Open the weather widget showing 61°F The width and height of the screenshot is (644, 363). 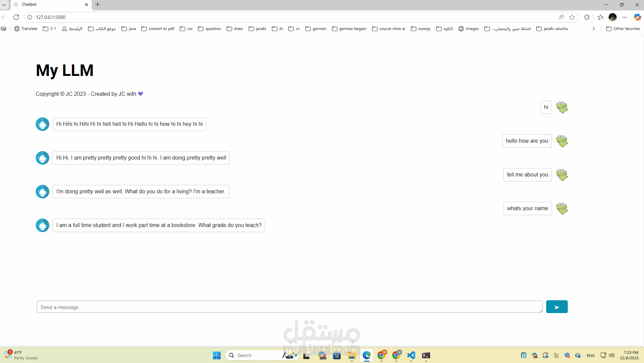(x=21, y=355)
